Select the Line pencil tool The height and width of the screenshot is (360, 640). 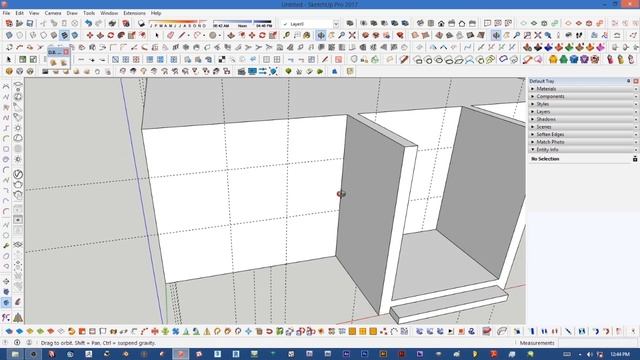(x=182, y=36)
